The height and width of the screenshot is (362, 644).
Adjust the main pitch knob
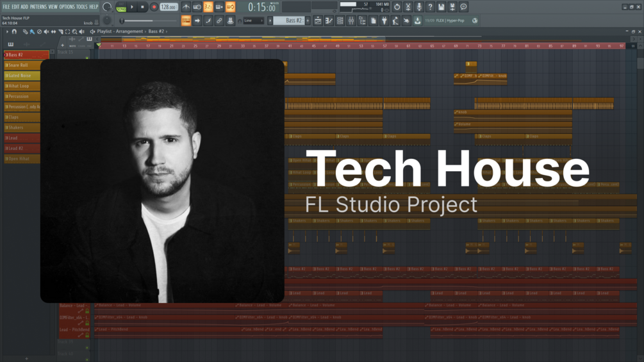pyautogui.click(x=107, y=20)
